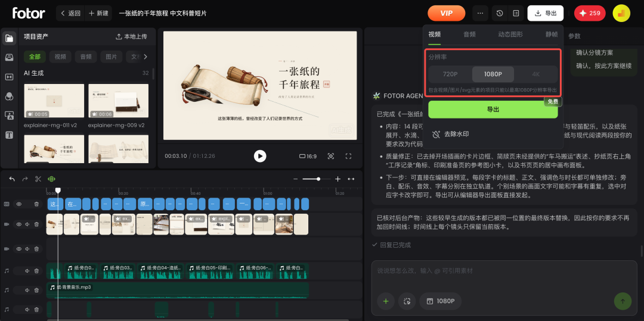Hide the empty video track
The width and height of the screenshot is (644, 321).
[19, 249]
